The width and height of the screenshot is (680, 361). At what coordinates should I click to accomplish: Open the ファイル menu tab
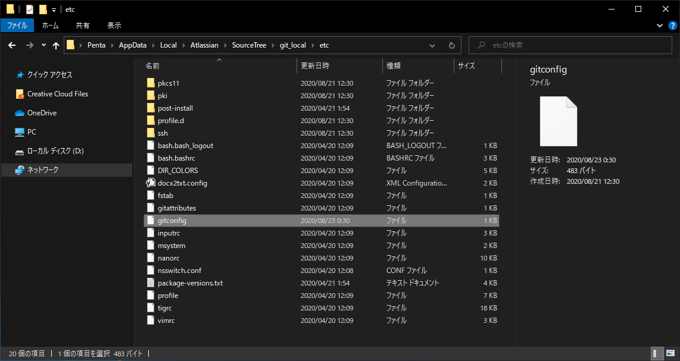point(17,26)
